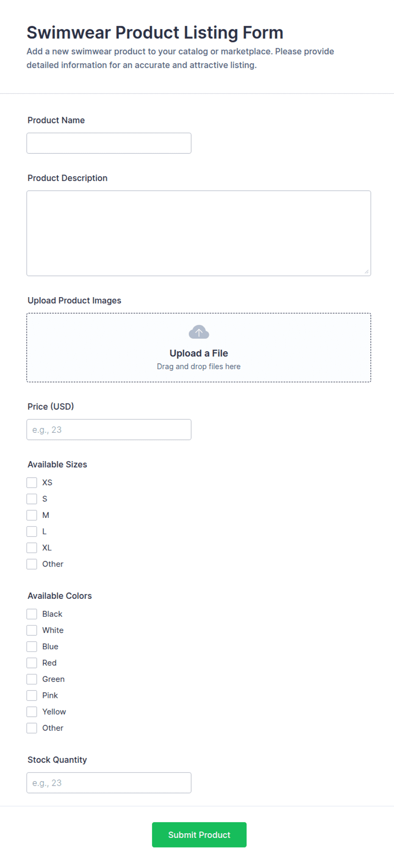Check Other under Available Colors
The image size is (394, 868).
click(x=32, y=728)
